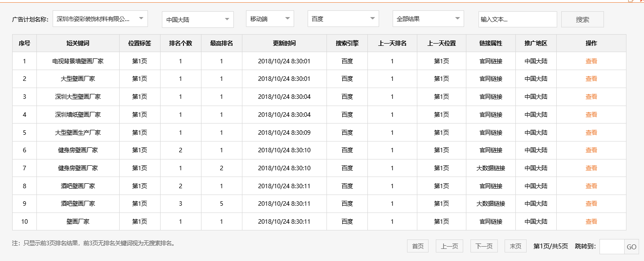View details of 深圳墙纸壁画厂家 row
Screen dimensions: 644x261
(591, 114)
